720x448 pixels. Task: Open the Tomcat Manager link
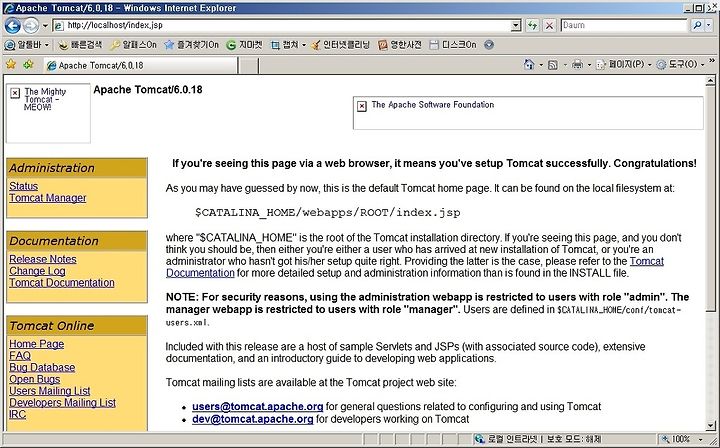pos(48,198)
